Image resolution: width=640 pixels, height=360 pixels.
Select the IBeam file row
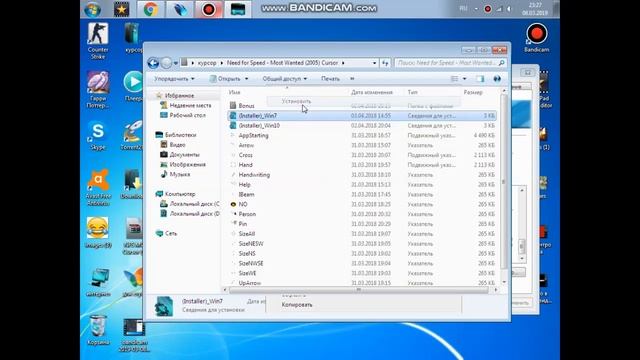[362, 194]
